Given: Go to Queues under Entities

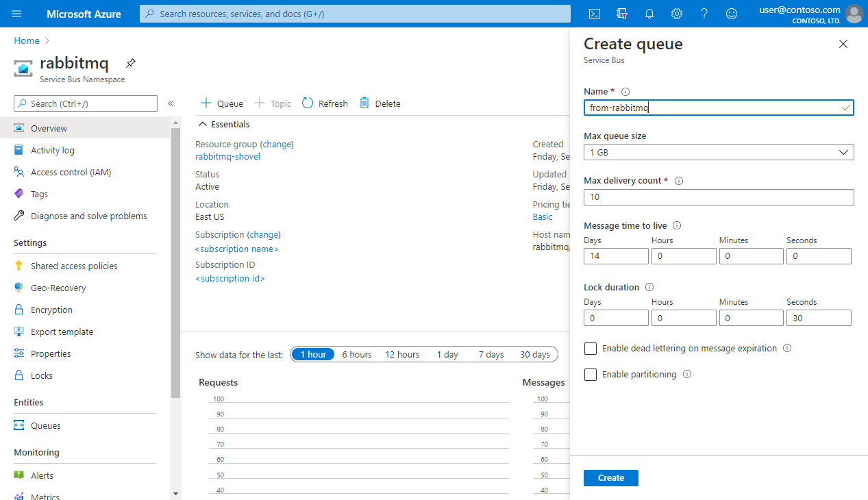Looking at the screenshot, I should 45,425.
